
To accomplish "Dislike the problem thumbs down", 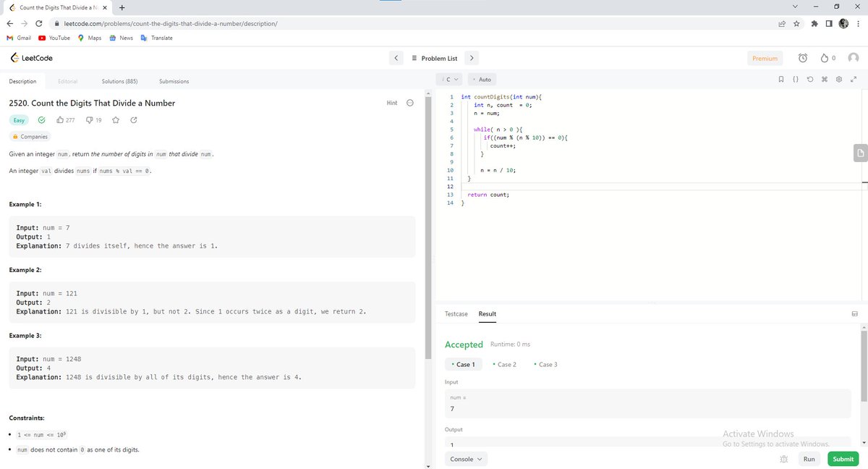I will coord(90,119).
